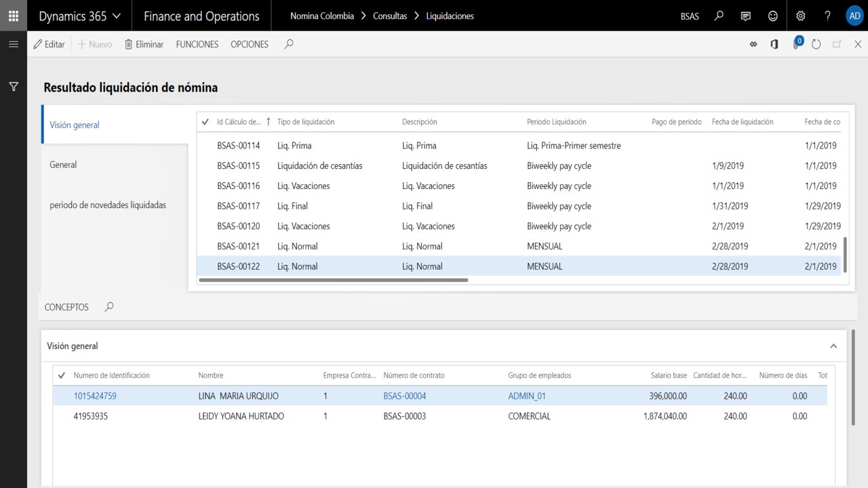Open the FUNCIONES menu

[x=197, y=44]
